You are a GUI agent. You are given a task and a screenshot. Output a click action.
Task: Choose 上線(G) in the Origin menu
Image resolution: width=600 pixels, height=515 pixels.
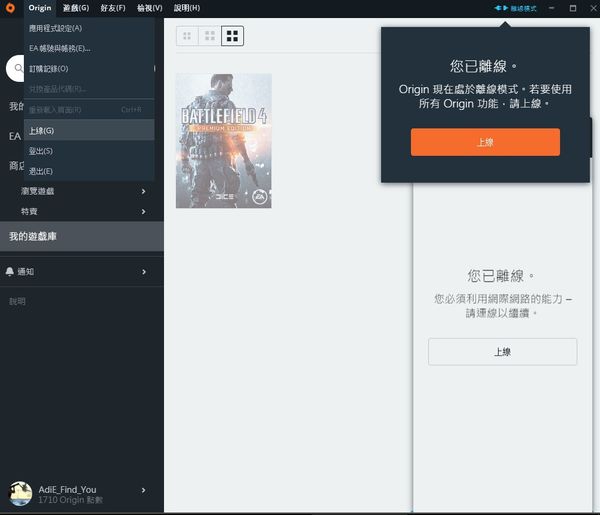click(x=42, y=130)
